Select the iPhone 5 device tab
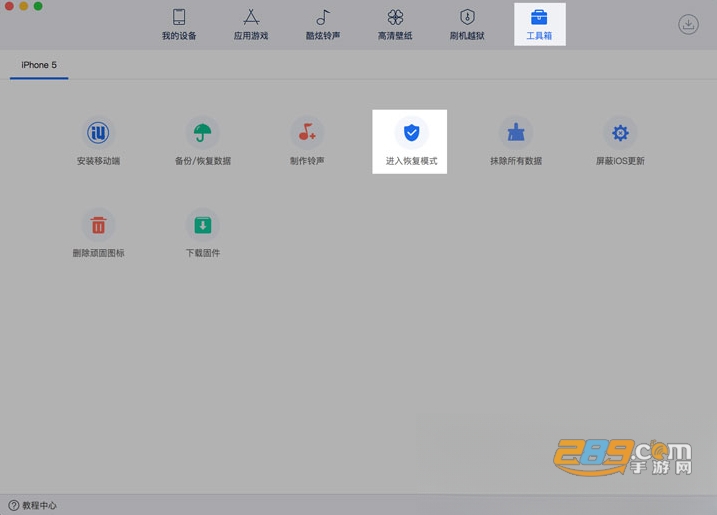Image resolution: width=717 pixels, height=515 pixels. (39, 65)
